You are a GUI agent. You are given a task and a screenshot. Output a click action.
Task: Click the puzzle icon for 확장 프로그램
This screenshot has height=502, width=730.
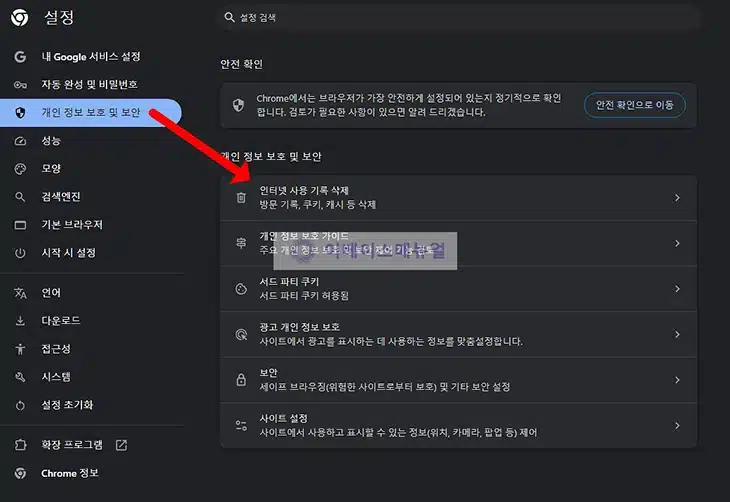click(20, 445)
